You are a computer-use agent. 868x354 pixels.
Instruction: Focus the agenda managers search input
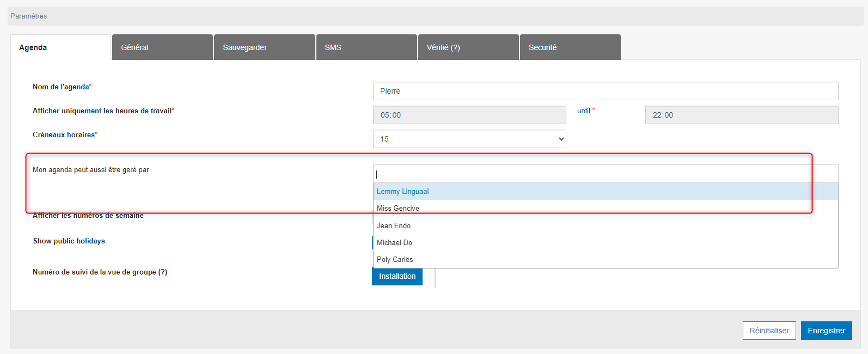[x=604, y=174]
